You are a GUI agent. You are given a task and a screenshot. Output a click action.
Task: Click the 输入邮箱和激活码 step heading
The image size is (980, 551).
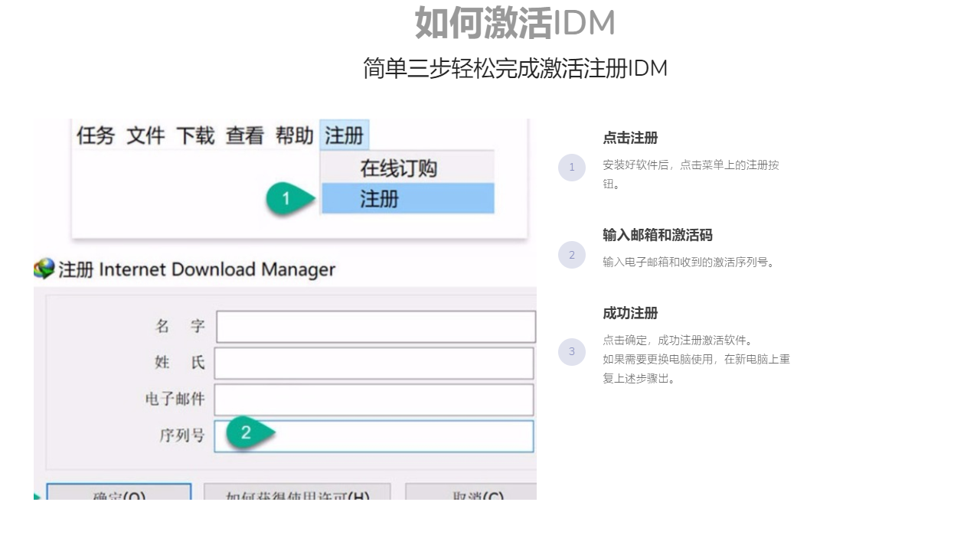point(658,235)
